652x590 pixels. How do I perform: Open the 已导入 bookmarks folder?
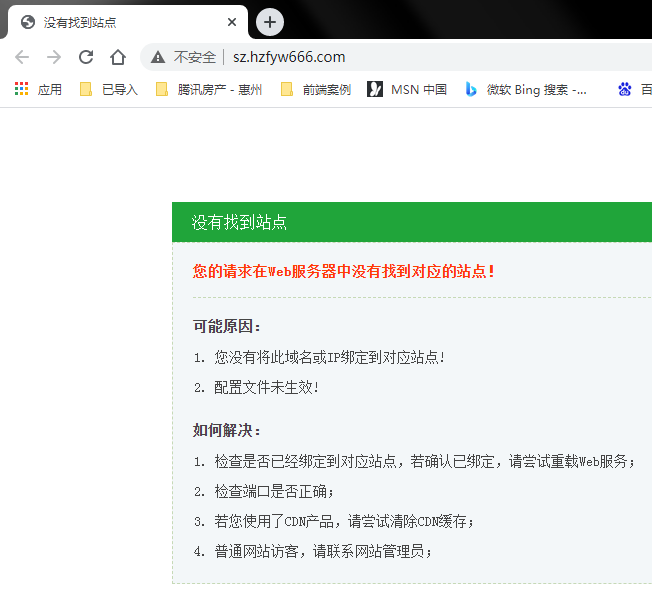coord(109,89)
